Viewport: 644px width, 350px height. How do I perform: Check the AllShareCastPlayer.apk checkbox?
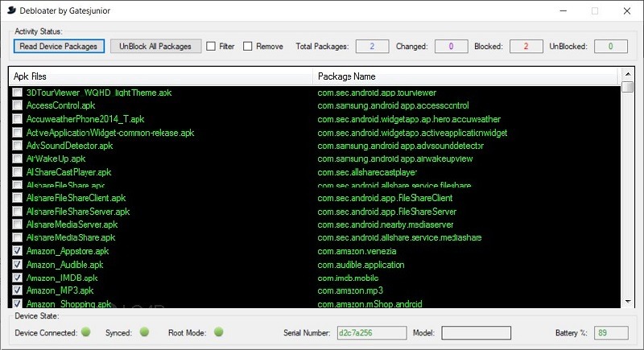[x=17, y=172]
